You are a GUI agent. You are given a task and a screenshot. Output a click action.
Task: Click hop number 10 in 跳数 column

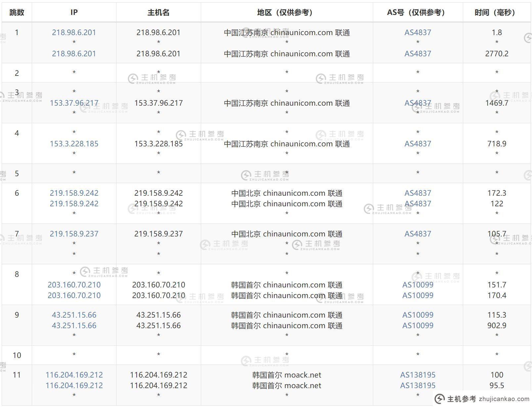coord(17,355)
